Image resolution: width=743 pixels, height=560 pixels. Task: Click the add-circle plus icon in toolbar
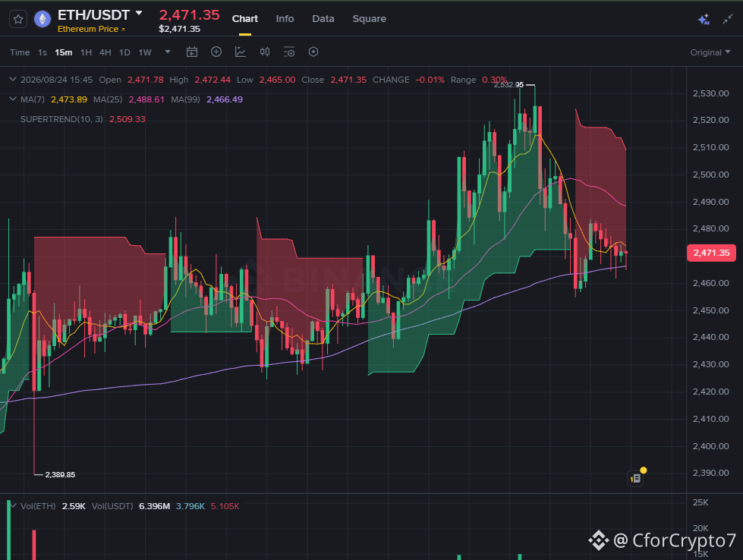[216, 52]
